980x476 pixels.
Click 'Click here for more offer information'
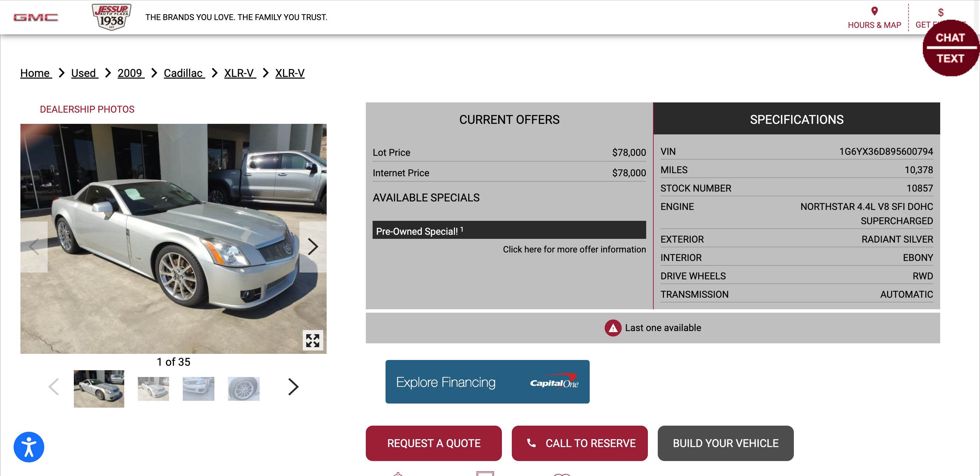click(x=574, y=249)
